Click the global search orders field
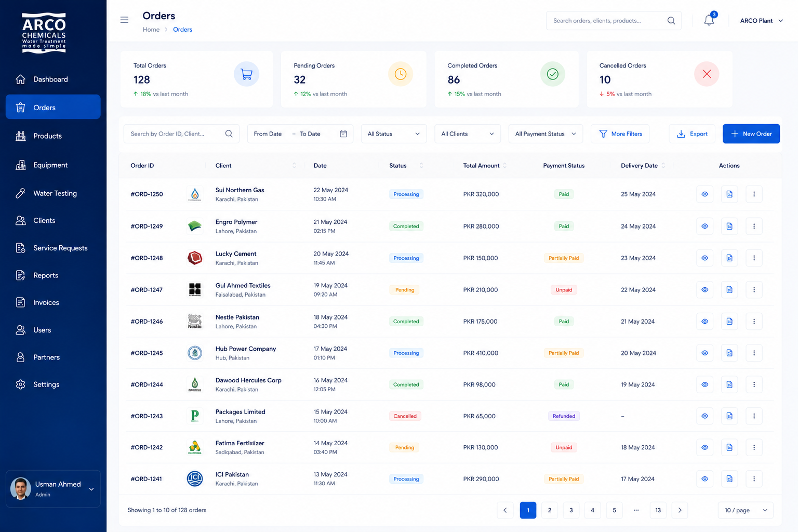798x532 pixels. [614, 21]
